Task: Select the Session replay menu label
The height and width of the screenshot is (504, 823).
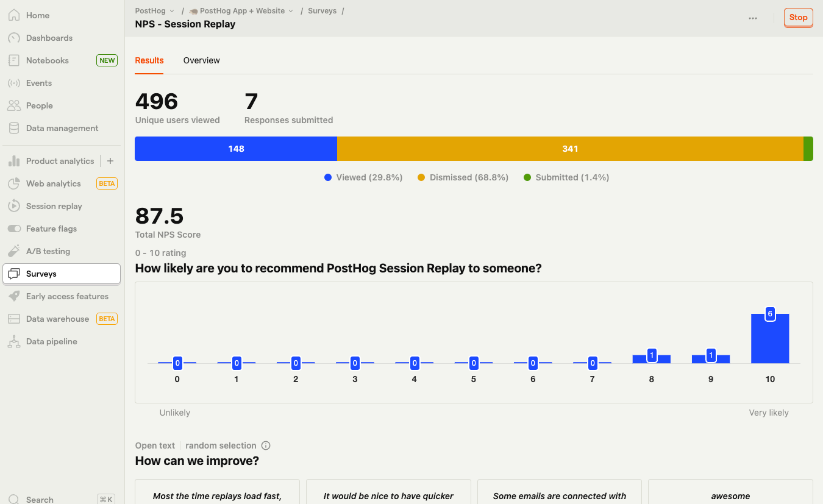Action: (54, 206)
